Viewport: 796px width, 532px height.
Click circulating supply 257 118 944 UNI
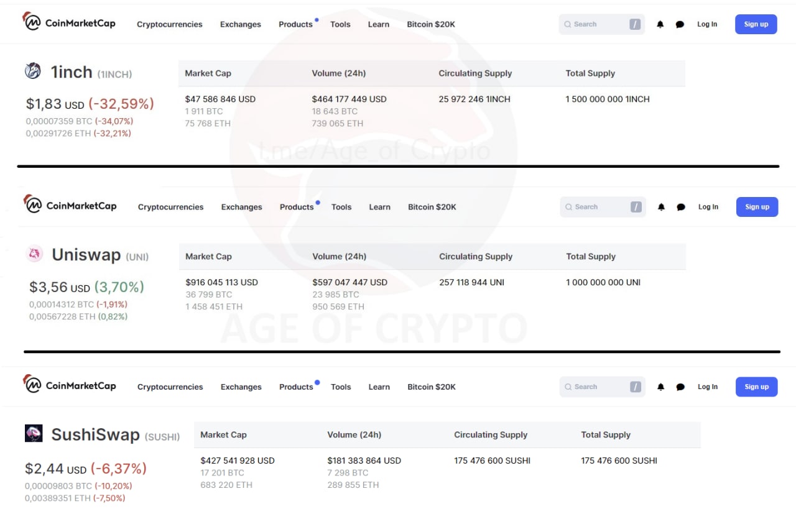(x=471, y=282)
